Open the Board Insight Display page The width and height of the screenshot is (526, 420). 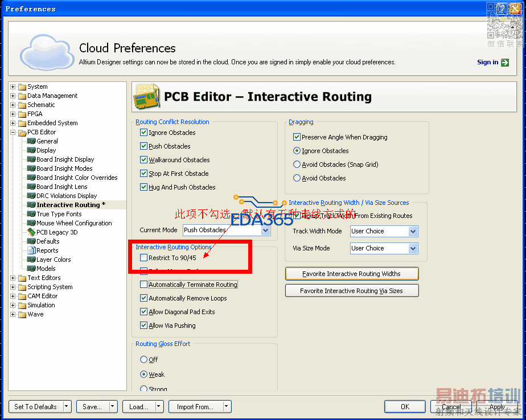click(65, 159)
